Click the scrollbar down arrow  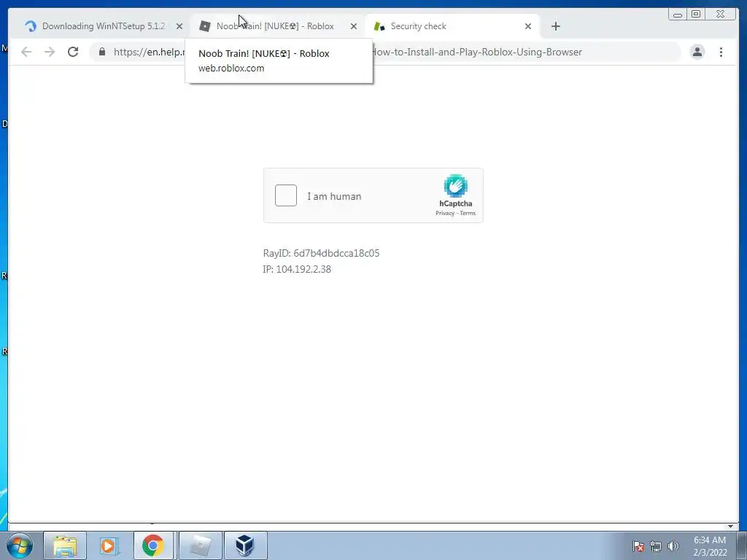click(730, 526)
